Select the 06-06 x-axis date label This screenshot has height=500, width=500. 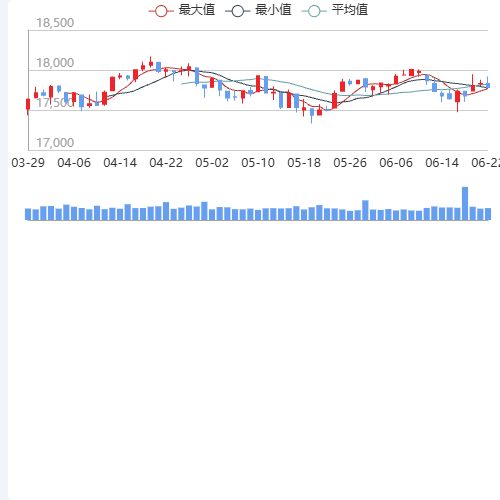tap(396, 163)
